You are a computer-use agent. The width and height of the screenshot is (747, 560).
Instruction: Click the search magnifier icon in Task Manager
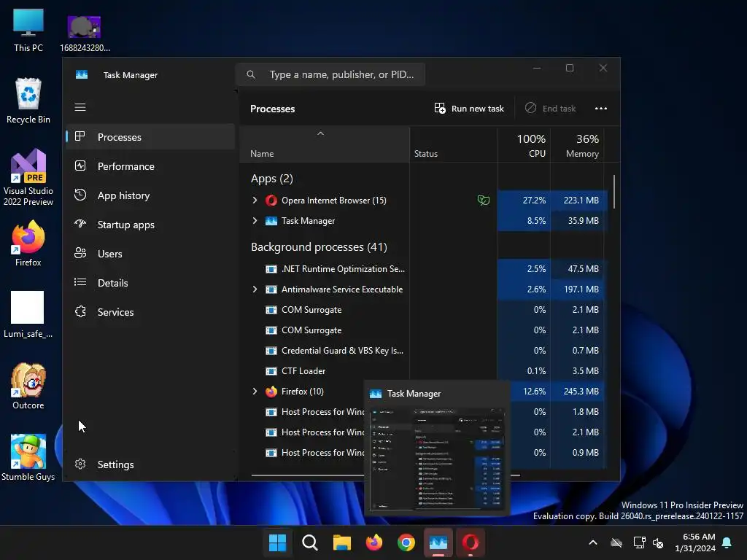pos(251,74)
